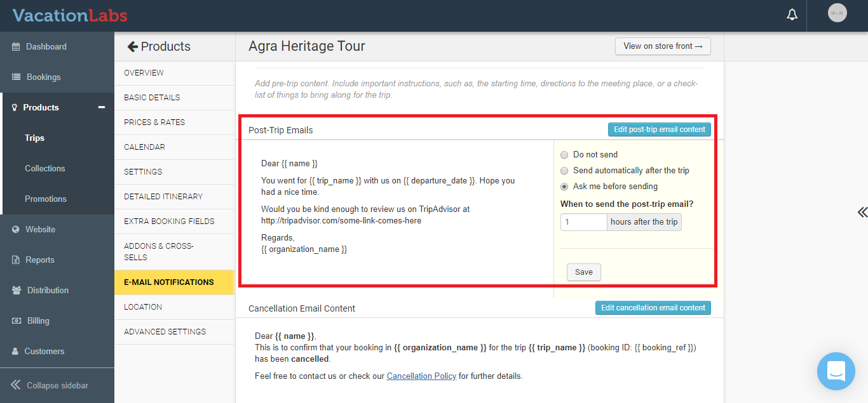The height and width of the screenshot is (403, 868).
Task: Open the Billing section
Action: pyautogui.click(x=38, y=320)
